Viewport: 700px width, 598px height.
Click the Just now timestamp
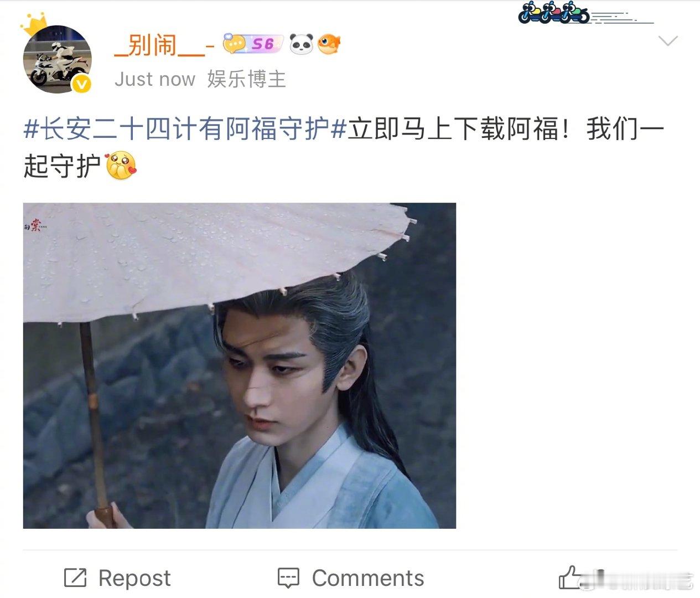[155, 79]
